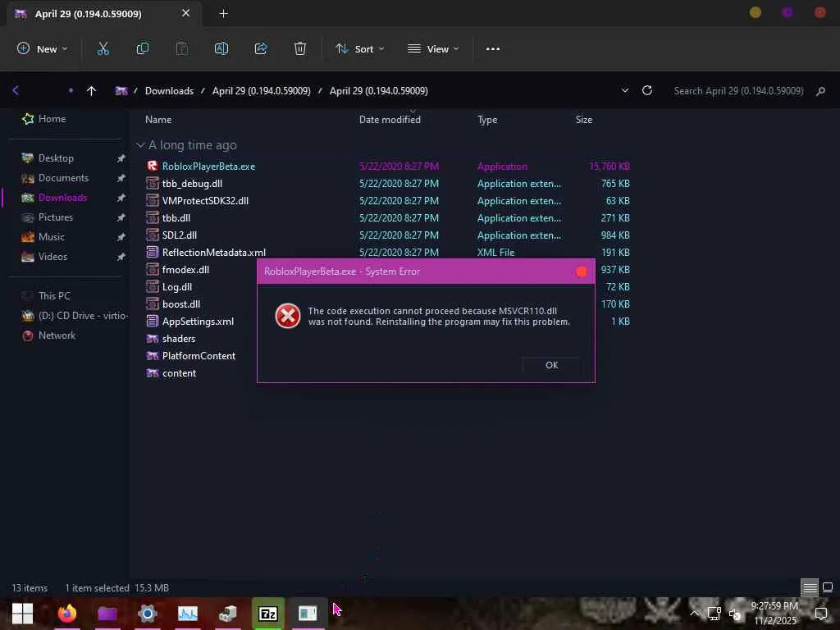Open the notifications center icon

pyautogui.click(x=820, y=614)
